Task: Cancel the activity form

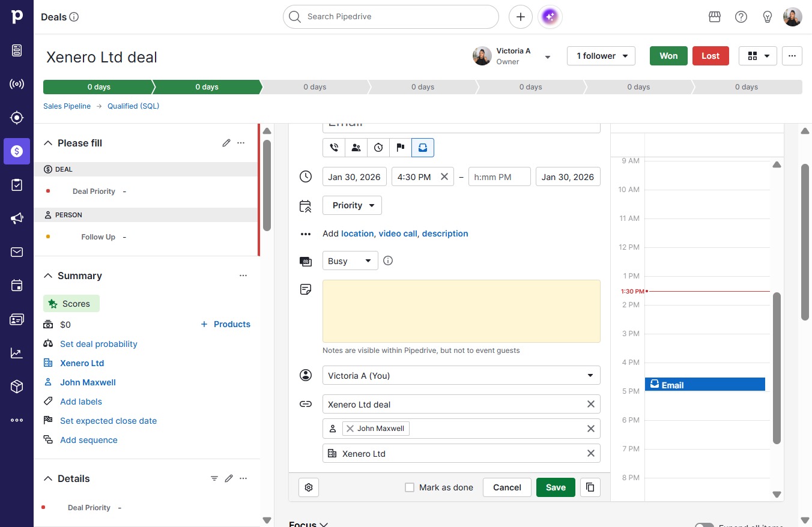Action: (507, 487)
